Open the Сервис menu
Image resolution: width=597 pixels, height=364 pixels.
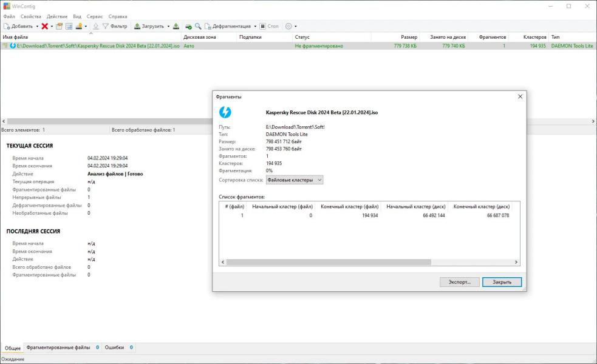pos(95,16)
